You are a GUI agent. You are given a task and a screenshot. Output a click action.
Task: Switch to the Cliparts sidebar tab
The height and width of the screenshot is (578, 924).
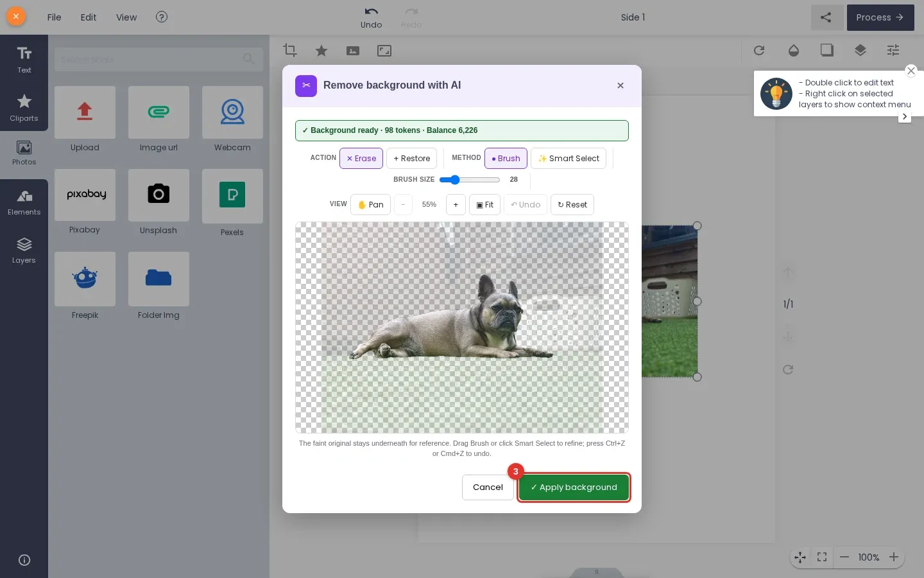coord(24,107)
